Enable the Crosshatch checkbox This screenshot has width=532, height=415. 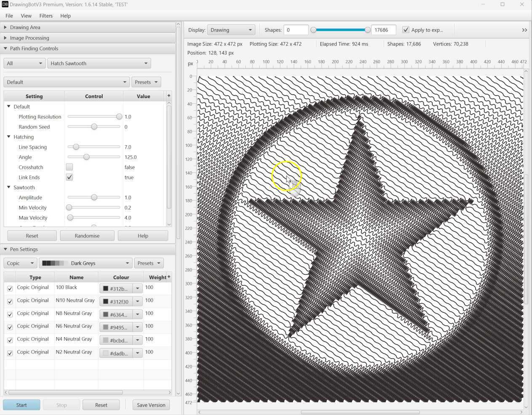[x=69, y=167]
